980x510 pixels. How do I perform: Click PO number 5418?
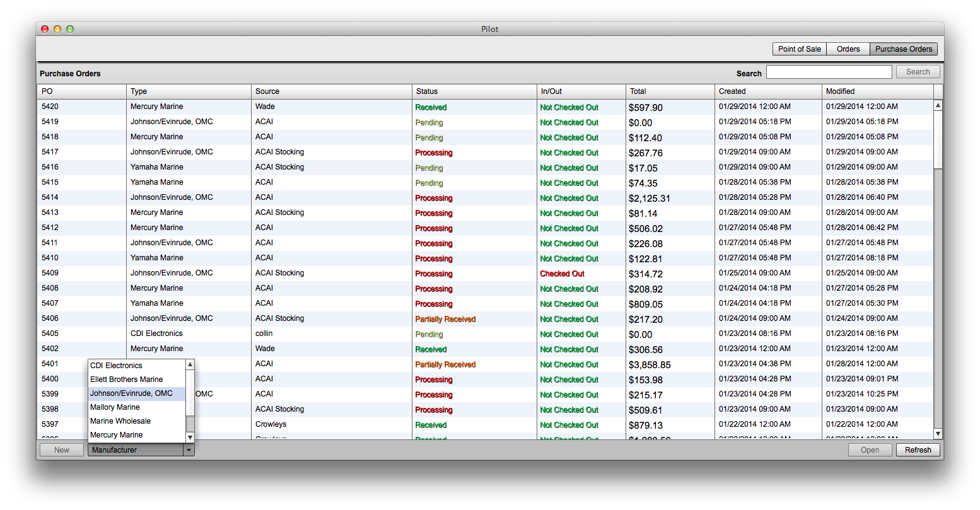click(x=50, y=137)
